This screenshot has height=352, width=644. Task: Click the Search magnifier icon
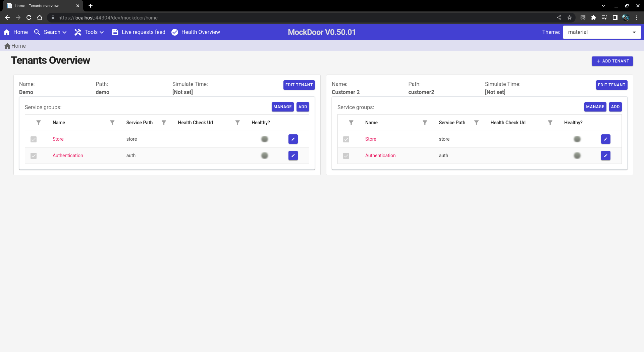click(x=37, y=32)
